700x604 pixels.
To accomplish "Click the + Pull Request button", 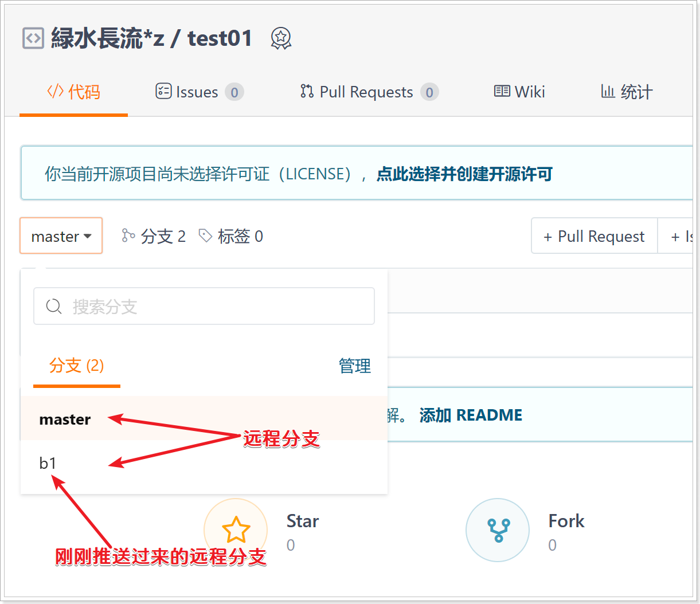I will [x=594, y=236].
